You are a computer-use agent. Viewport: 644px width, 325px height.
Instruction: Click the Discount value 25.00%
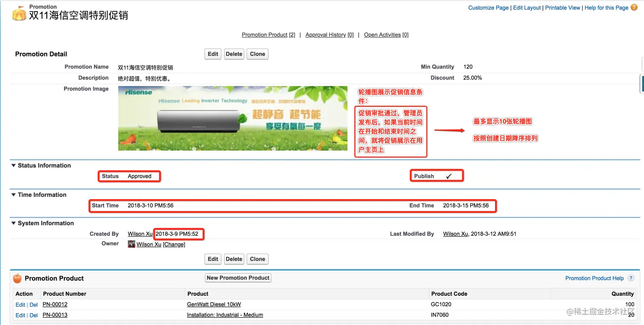click(472, 78)
